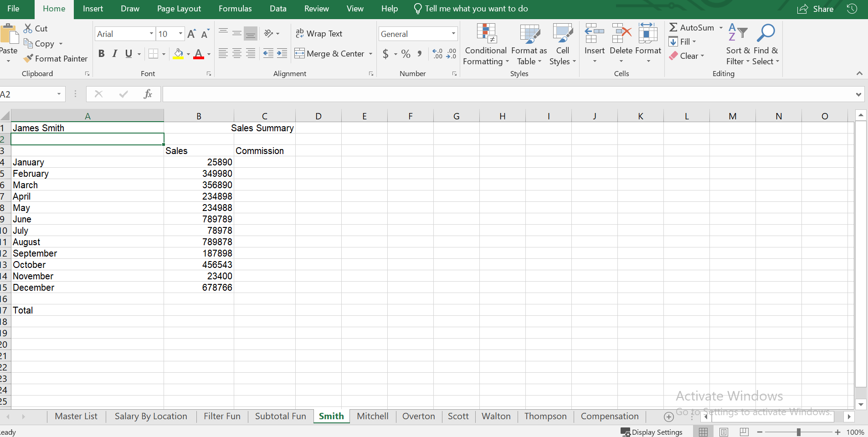Click the AutoSum button
Image resolution: width=868 pixels, height=437 pixels.
click(x=692, y=28)
